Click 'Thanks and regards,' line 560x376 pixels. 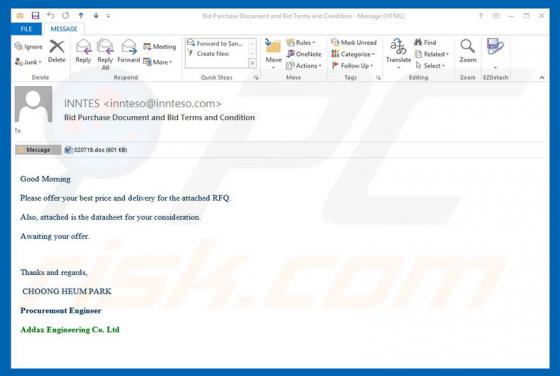(54, 272)
